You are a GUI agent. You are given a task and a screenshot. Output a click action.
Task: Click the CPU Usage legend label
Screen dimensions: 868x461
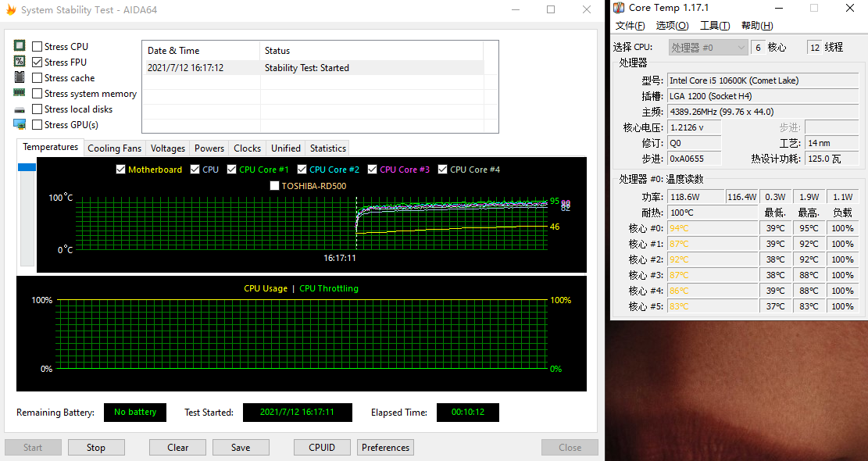tap(266, 288)
